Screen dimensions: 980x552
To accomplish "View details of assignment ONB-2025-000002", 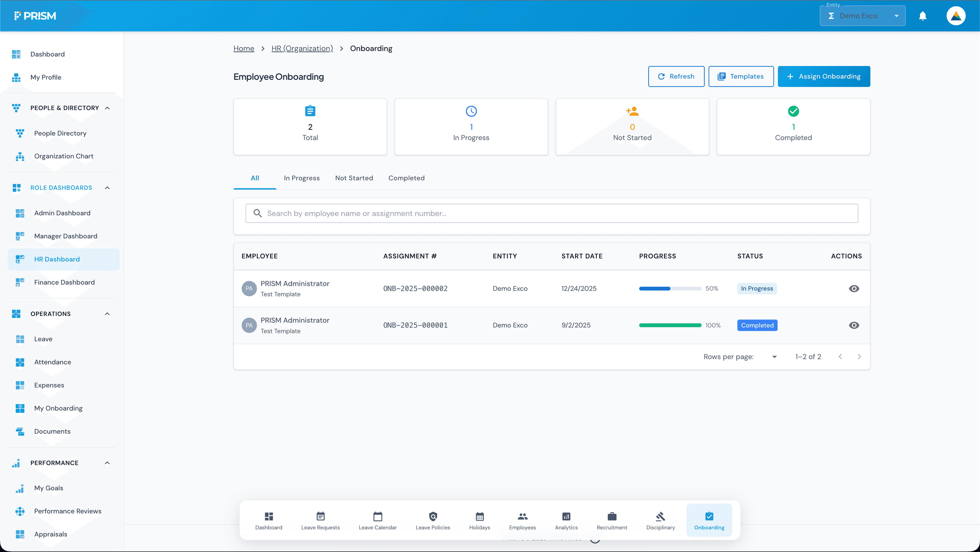I will pos(854,288).
